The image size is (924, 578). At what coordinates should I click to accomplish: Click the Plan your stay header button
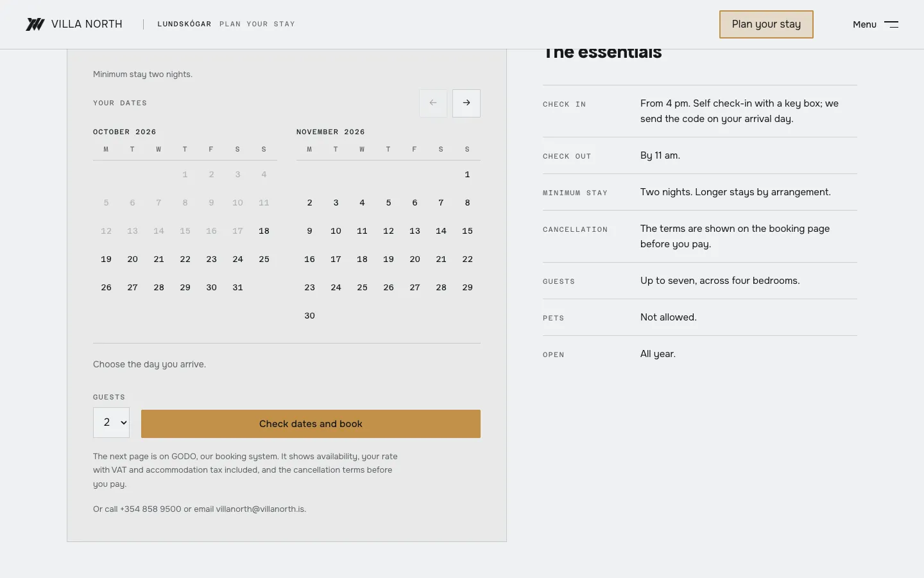[766, 24]
